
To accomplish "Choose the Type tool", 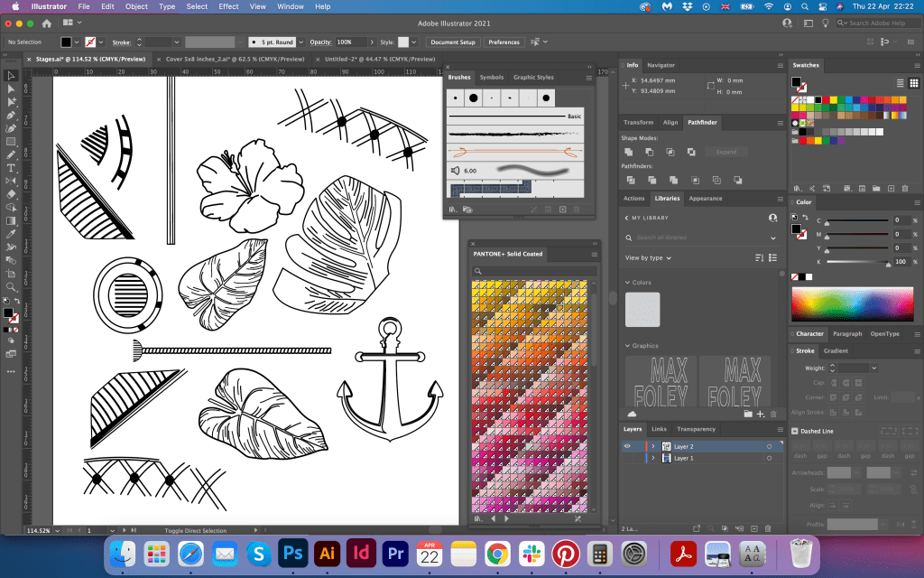I will pos(11,168).
